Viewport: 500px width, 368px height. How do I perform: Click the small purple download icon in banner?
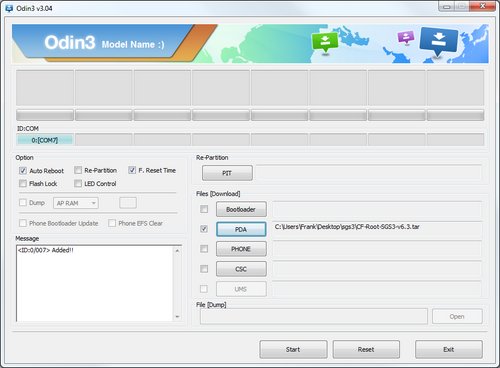click(406, 37)
